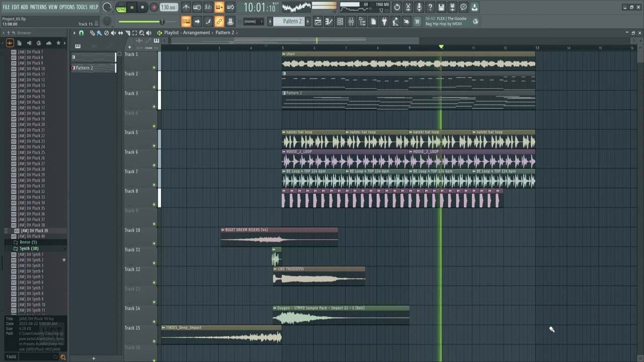Select the slip tool icon
Viewport: 644px width, 362px height.
point(120,33)
